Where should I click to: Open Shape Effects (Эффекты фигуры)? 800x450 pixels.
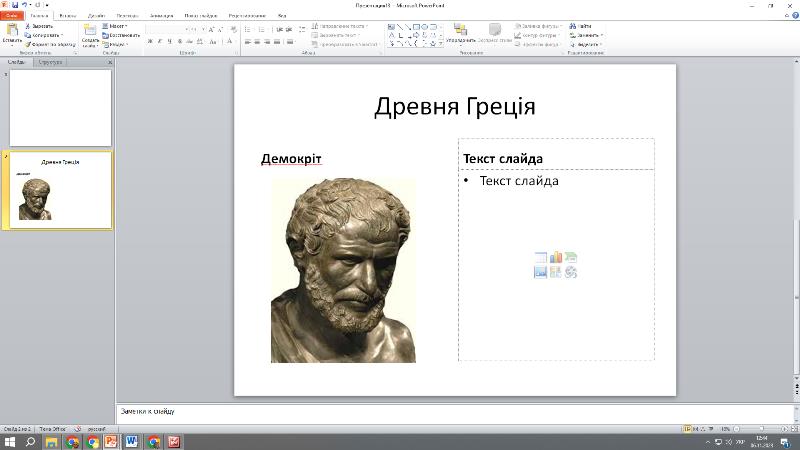pyautogui.click(x=538, y=44)
